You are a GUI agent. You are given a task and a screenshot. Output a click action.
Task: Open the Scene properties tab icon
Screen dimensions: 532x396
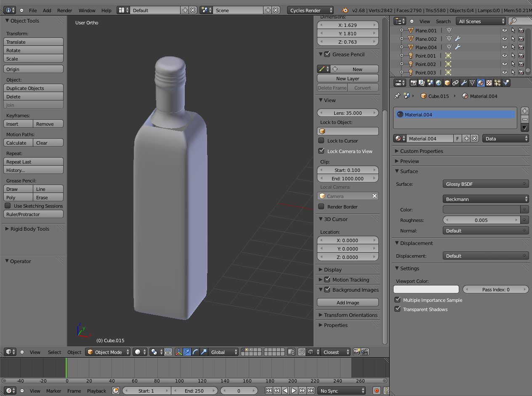[x=430, y=83]
